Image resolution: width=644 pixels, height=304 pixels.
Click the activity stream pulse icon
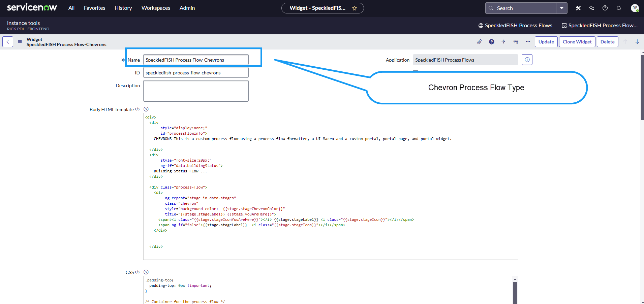pyautogui.click(x=503, y=42)
